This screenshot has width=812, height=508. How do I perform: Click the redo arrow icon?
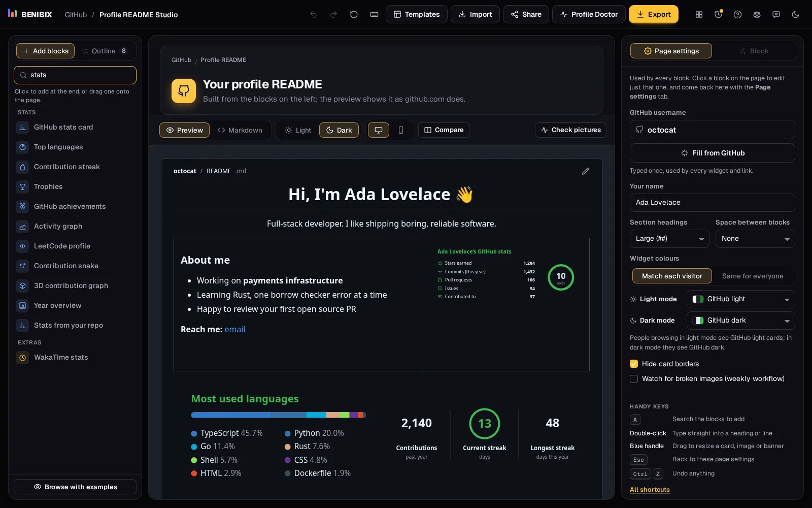pos(333,15)
